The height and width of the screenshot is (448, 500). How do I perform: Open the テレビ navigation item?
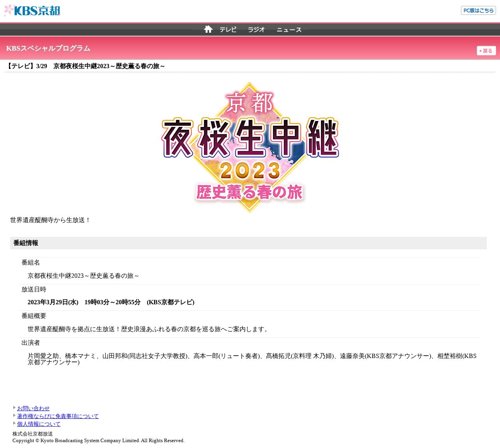[x=228, y=30]
